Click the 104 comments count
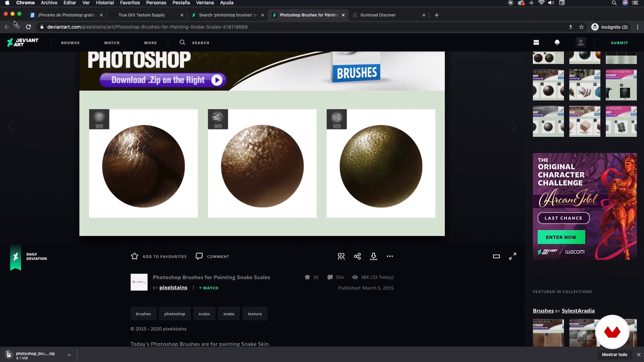This screenshot has height=362, width=644. coord(336,277)
